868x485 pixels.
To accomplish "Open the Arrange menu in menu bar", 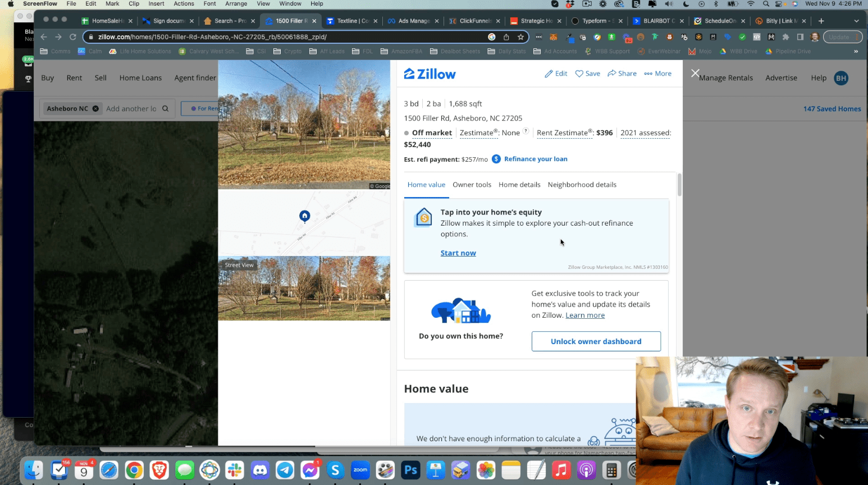I will 236,4.
